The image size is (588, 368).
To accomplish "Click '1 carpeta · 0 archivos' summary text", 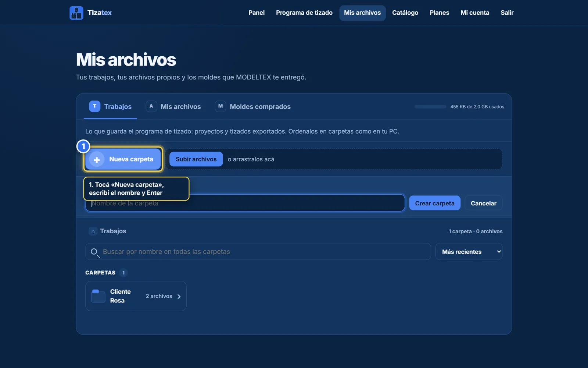I will click(476, 231).
